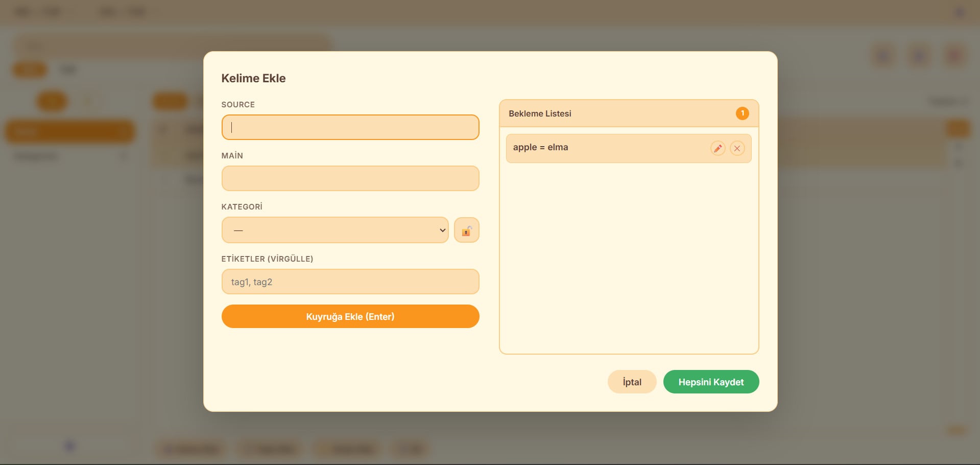Toggle the category lock padlock icon
Screen dimensions: 980x465
click(x=466, y=230)
